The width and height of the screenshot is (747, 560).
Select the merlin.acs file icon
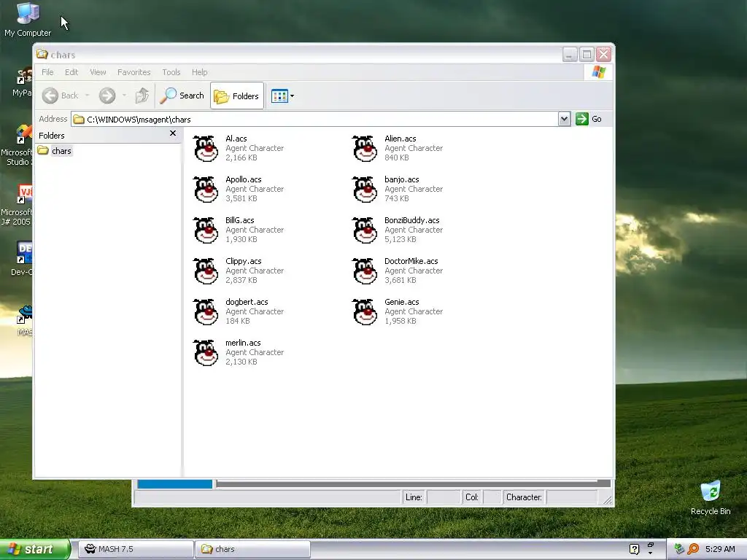coord(206,353)
